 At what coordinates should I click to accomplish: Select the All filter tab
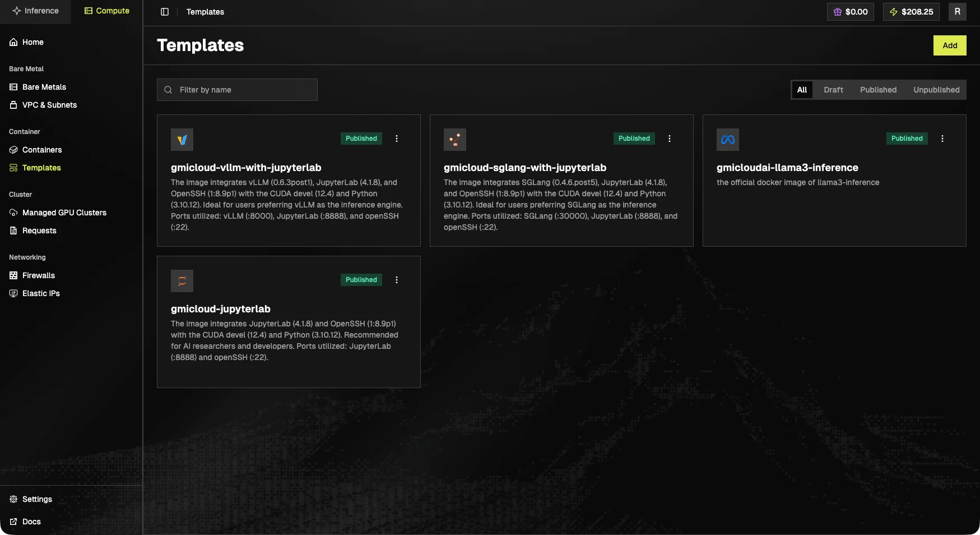tap(802, 90)
